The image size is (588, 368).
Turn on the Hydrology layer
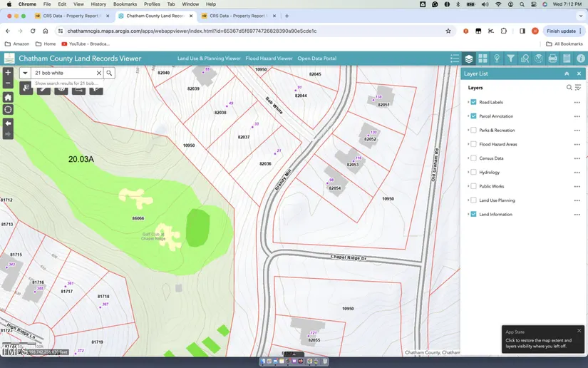[473, 173]
